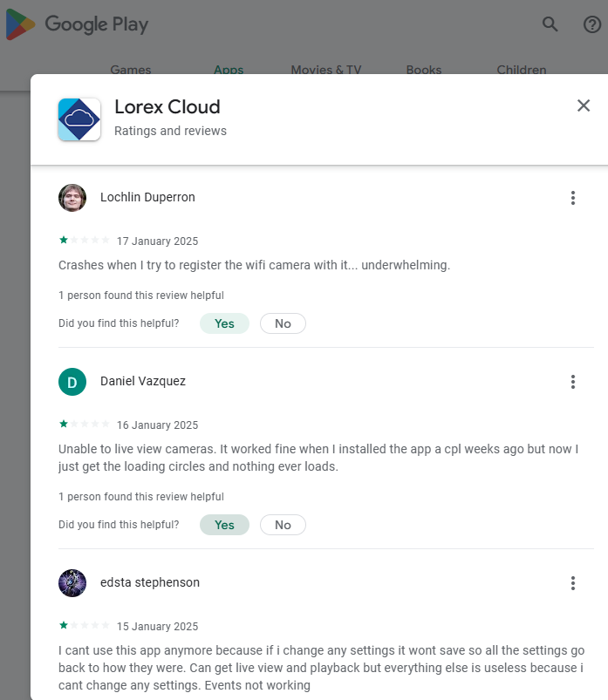
Task: Click '1 person found this review helpful' under Lochlin's review
Action: point(141,296)
